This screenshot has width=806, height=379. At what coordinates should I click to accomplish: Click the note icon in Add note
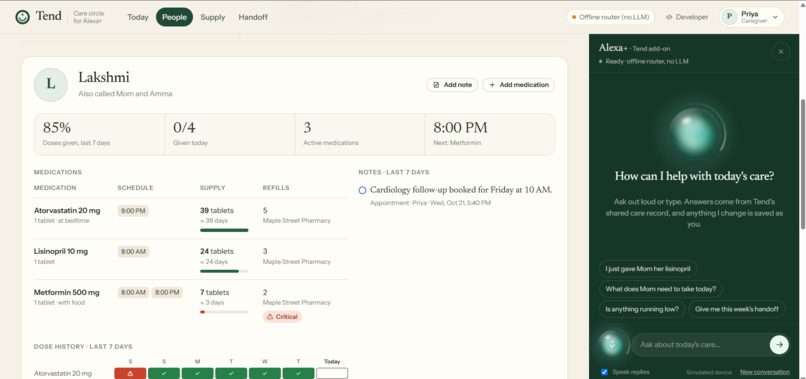click(436, 85)
